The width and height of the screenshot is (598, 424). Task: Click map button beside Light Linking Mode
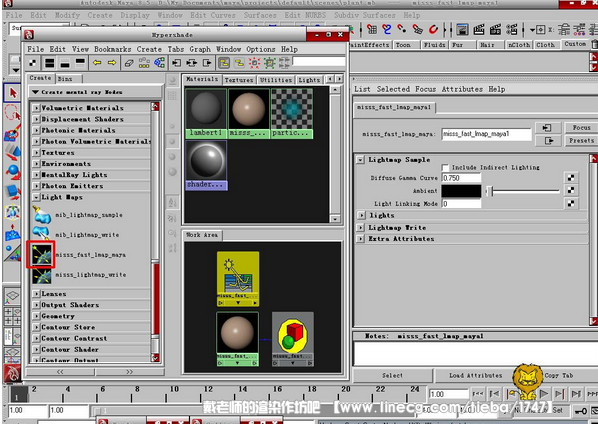tap(571, 203)
